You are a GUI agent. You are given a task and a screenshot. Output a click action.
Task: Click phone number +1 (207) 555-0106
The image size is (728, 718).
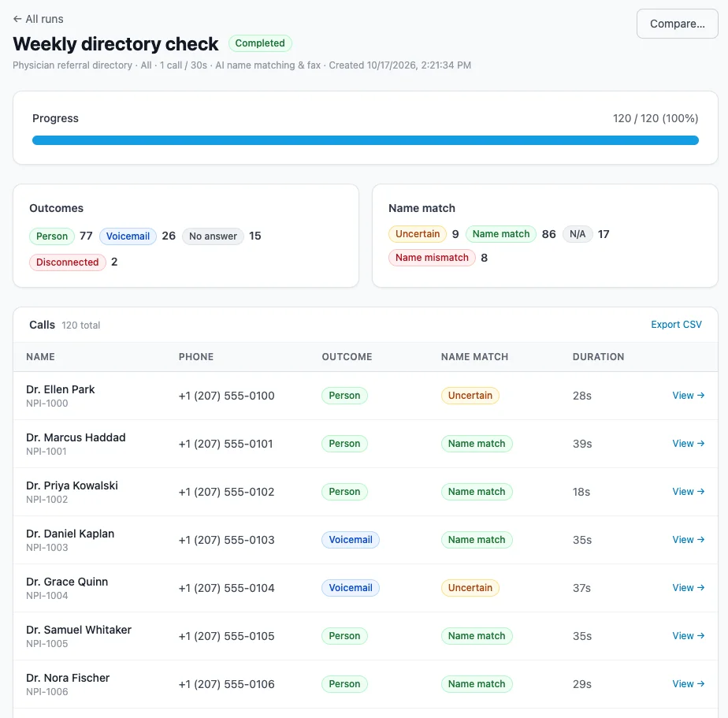pyautogui.click(x=227, y=684)
